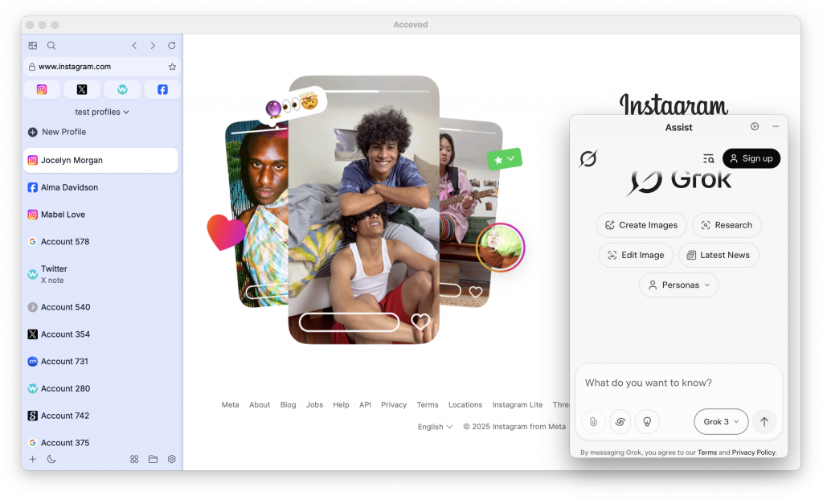Toggle dark mode moon icon

(x=51, y=459)
